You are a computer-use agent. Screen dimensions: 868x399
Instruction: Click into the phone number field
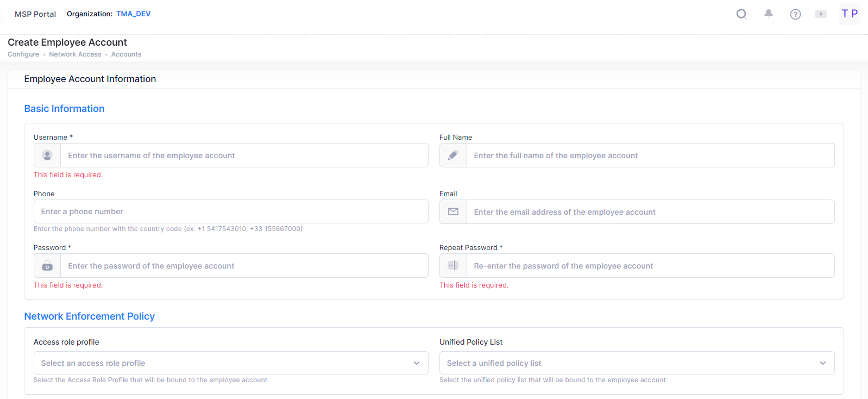click(231, 211)
